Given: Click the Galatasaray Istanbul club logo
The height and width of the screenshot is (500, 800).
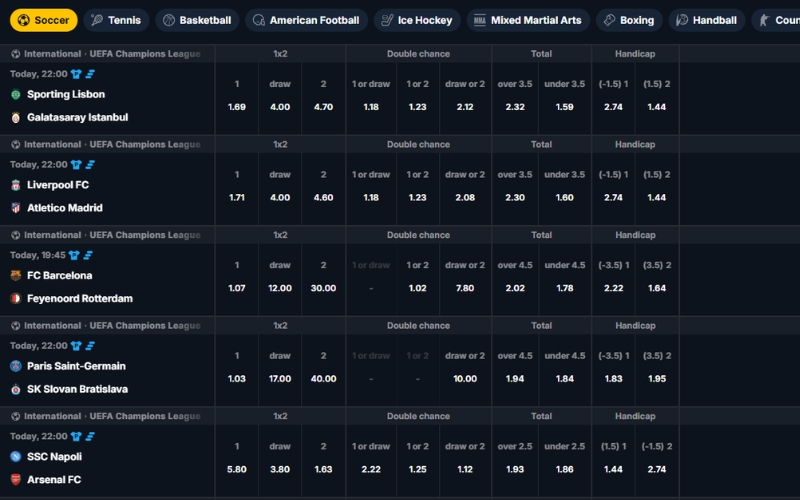Looking at the screenshot, I should click(x=16, y=117).
